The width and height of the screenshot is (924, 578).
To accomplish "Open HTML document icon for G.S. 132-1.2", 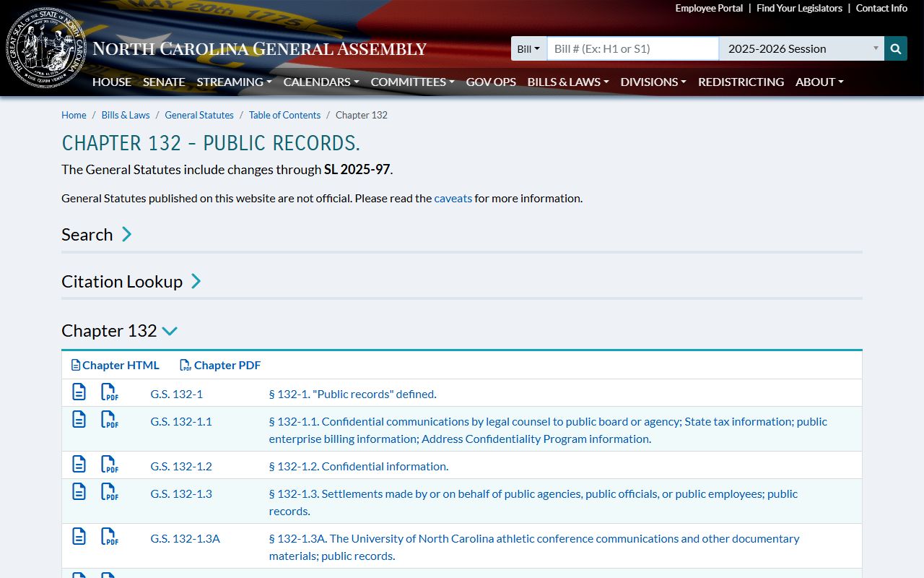I will pos(79,465).
